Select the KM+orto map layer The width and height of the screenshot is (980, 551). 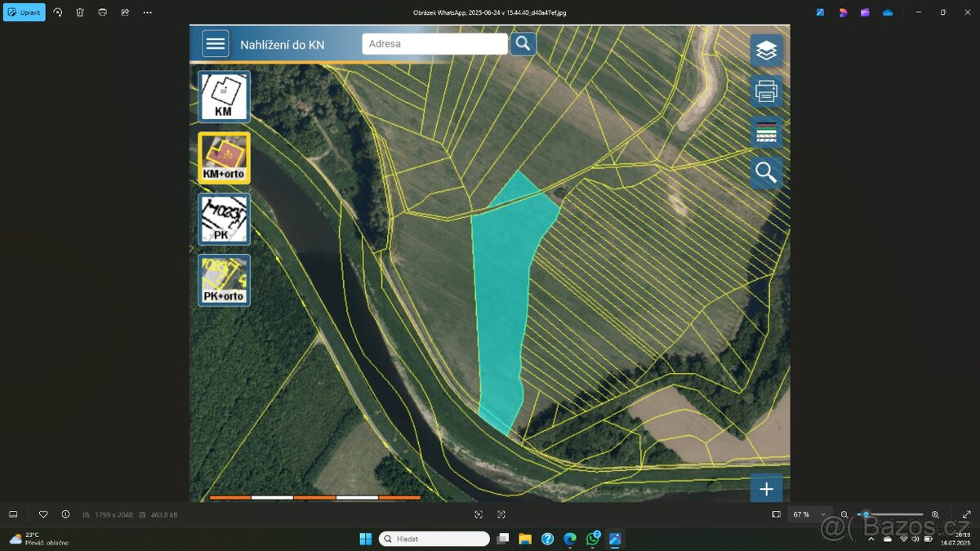[224, 158]
